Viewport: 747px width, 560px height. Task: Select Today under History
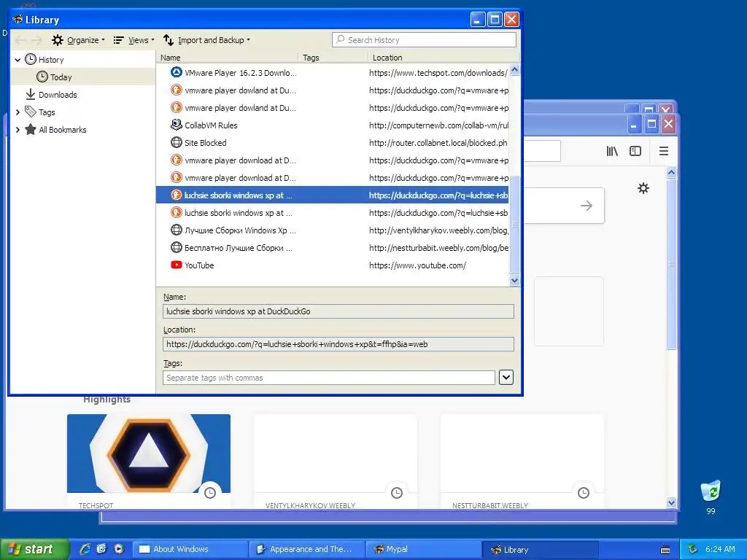tap(61, 77)
